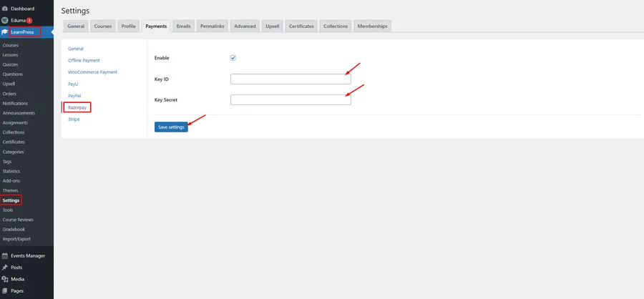Screen dimensions: 644x299
Task: Open Offline Payment settings
Action: pos(84,60)
